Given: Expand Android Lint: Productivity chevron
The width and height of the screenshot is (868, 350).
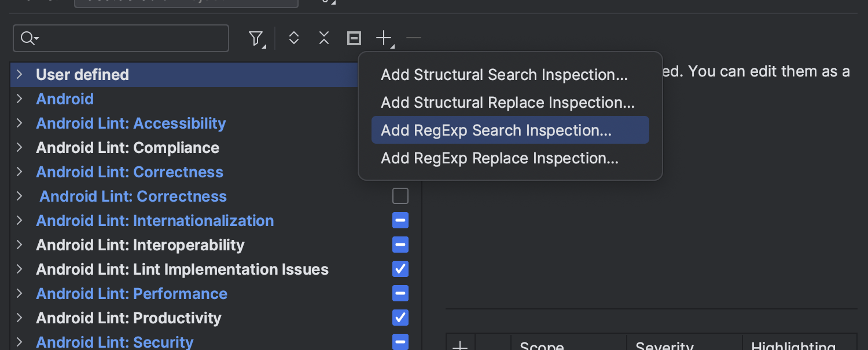Looking at the screenshot, I should pos(20,318).
